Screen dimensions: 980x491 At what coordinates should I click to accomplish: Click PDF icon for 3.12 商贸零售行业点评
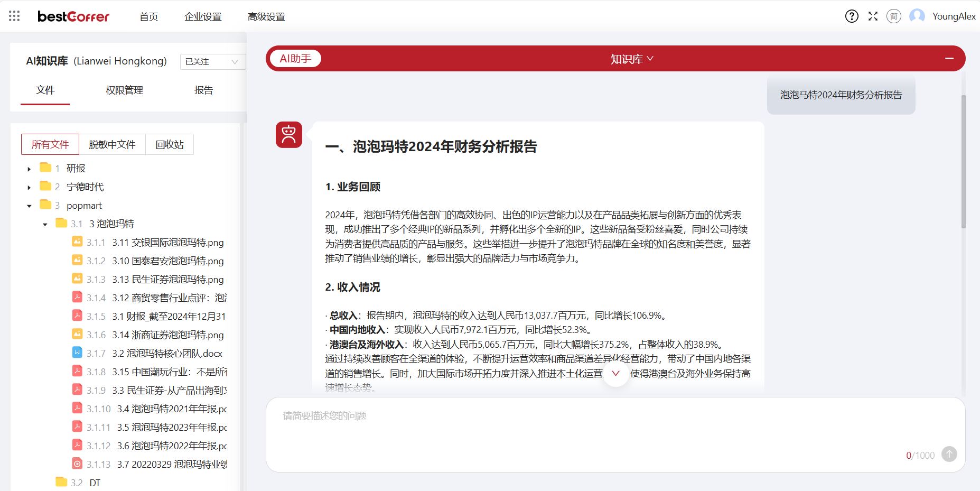77,297
